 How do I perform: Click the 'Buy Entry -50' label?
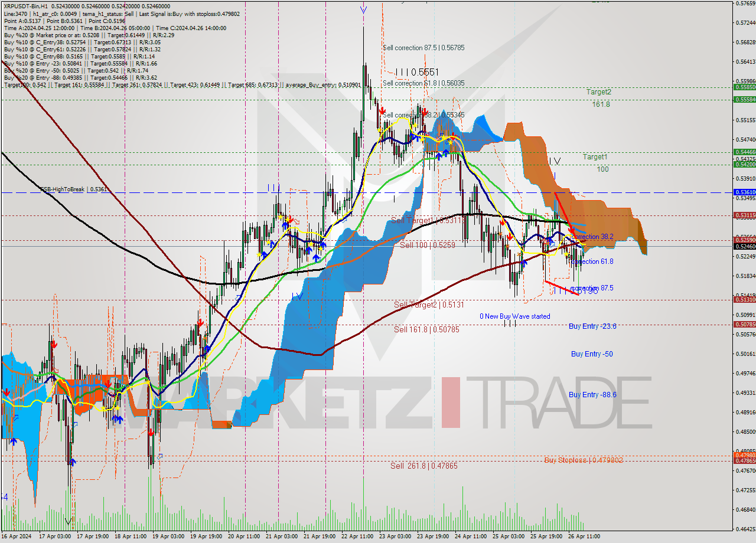pos(592,354)
